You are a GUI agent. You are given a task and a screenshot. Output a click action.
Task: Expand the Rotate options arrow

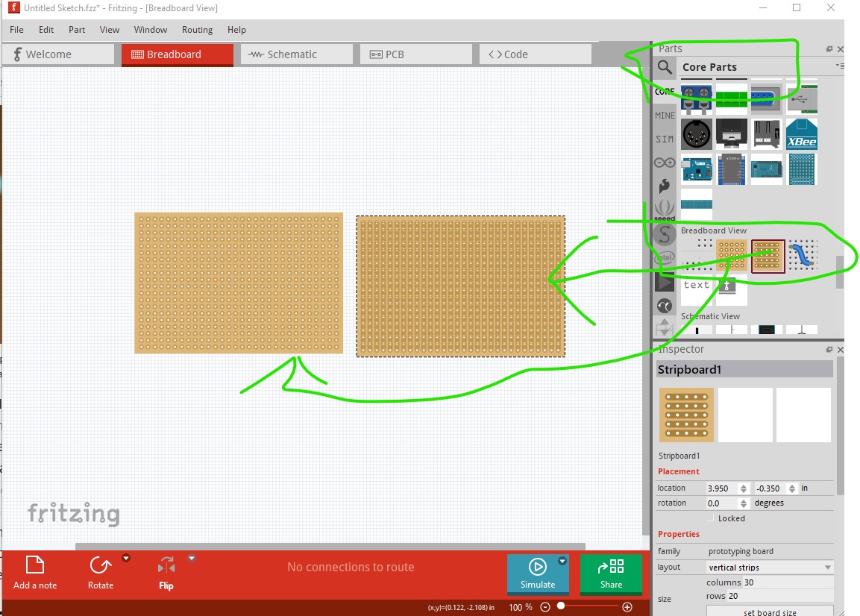click(x=126, y=558)
